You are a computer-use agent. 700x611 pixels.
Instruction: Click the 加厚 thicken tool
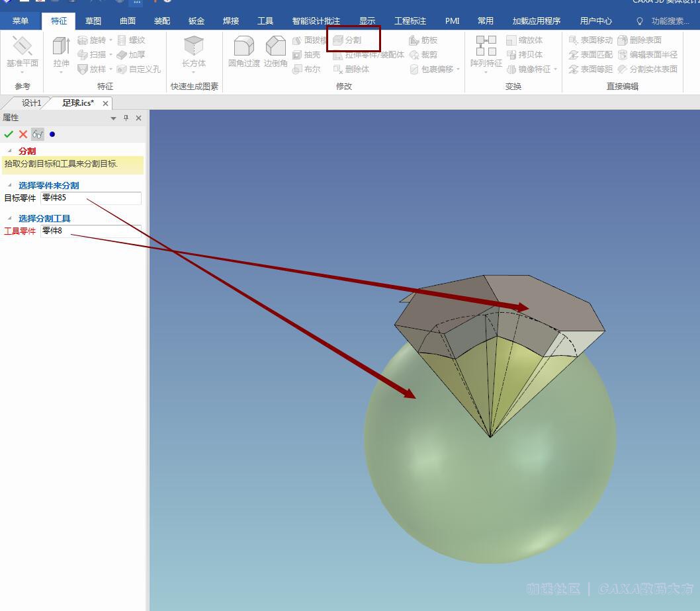pos(131,54)
